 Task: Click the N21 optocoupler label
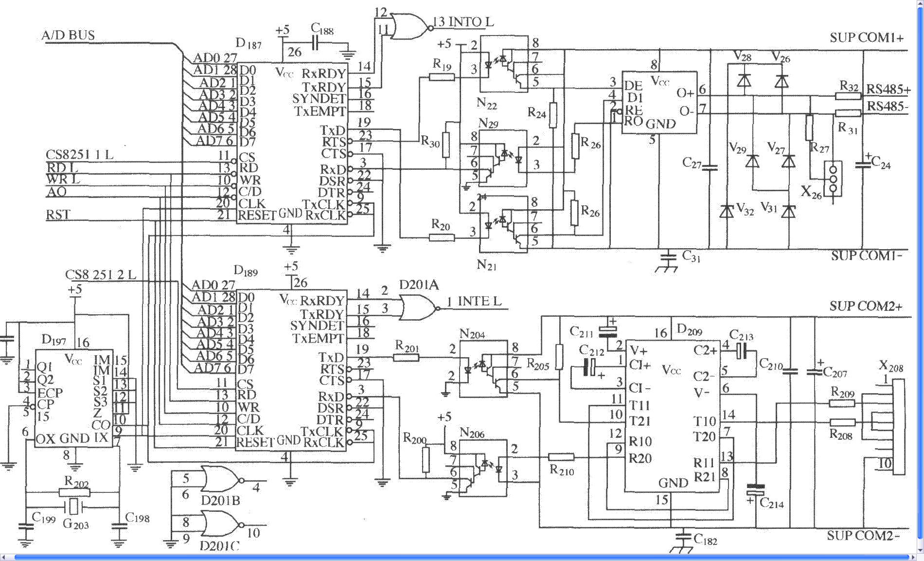click(486, 265)
